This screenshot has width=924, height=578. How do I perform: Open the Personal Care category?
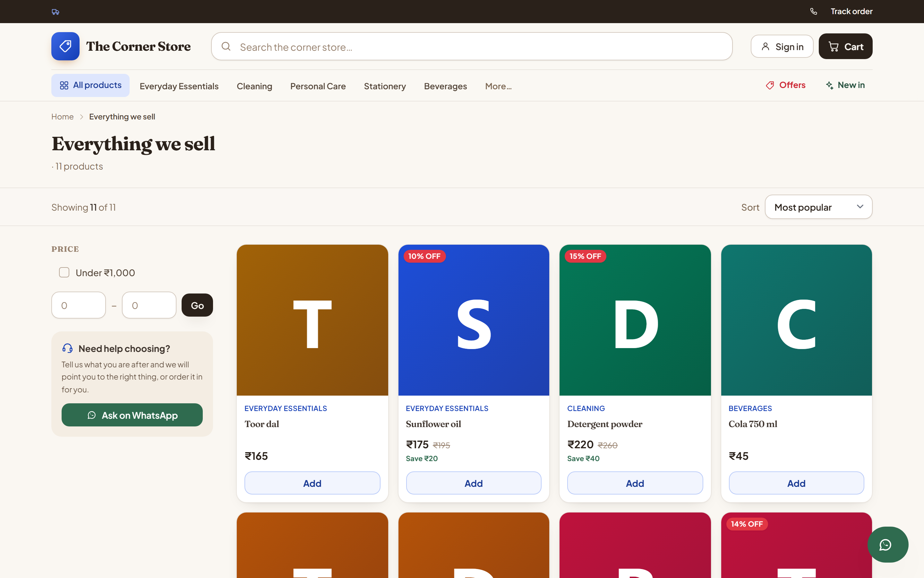pos(318,86)
